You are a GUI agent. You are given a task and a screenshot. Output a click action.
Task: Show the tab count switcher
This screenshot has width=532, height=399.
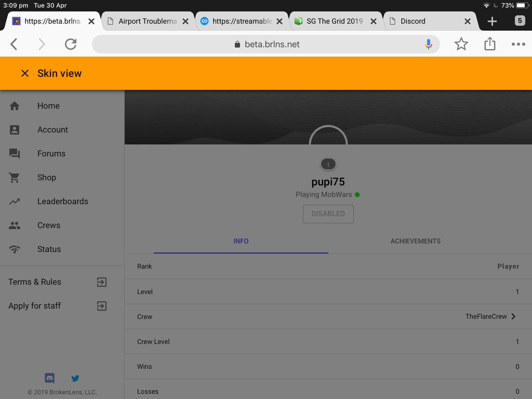click(520, 21)
